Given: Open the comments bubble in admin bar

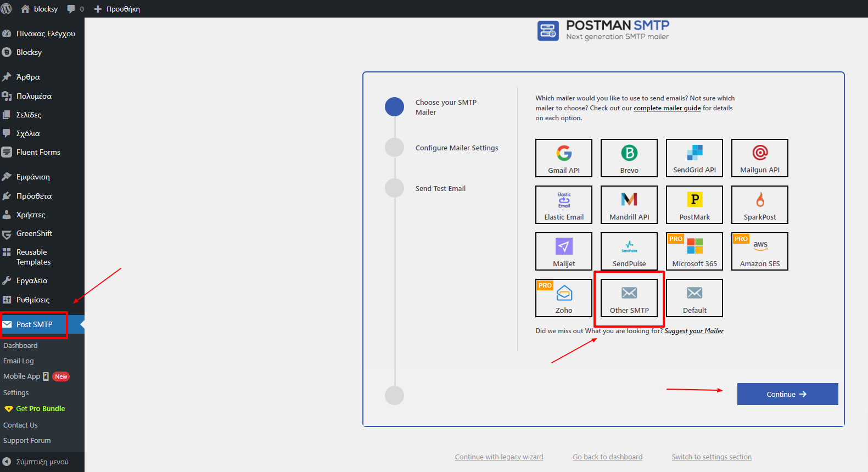Looking at the screenshot, I should (x=75, y=9).
